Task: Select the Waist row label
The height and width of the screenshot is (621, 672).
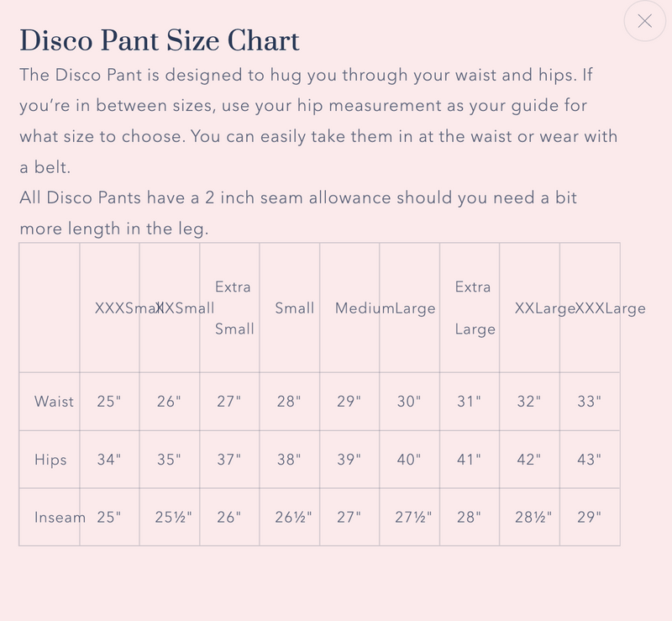Action: tap(54, 402)
